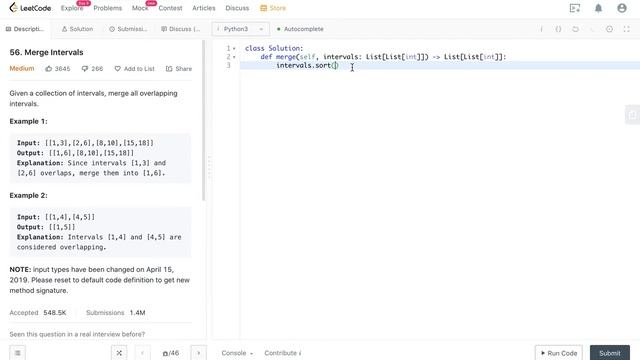This screenshot has width=640, height=360.
Task: Switch to the Submissions tab
Action: (x=128, y=29)
